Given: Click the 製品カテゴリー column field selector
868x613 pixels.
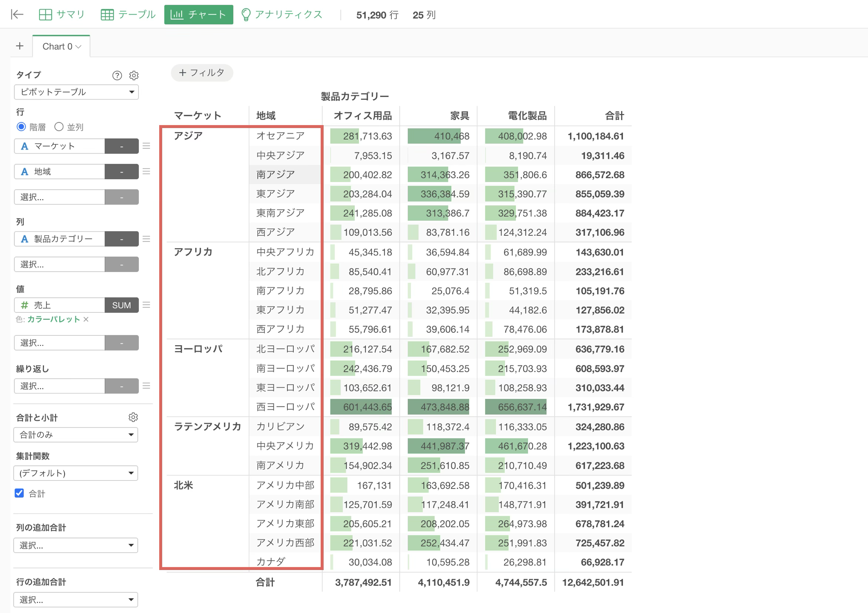Looking at the screenshot, I should point(59,239).
